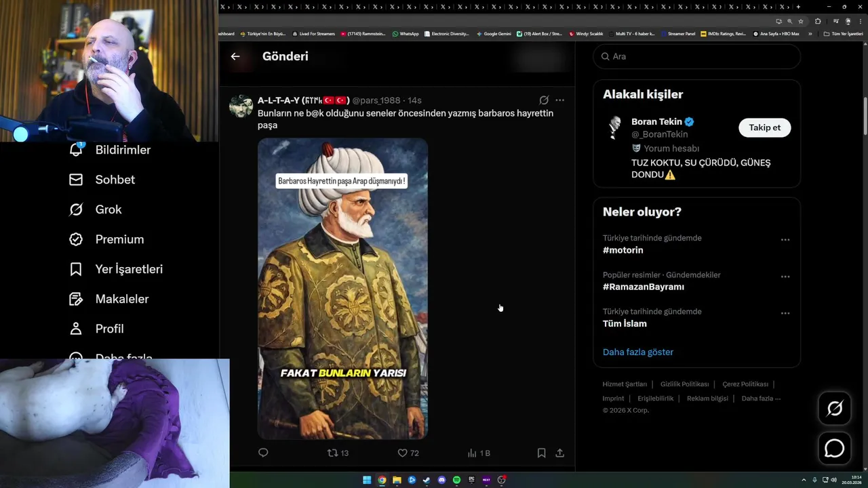
Task: Open the post's three-dot more menu
Action: click(x=559, y=100)
